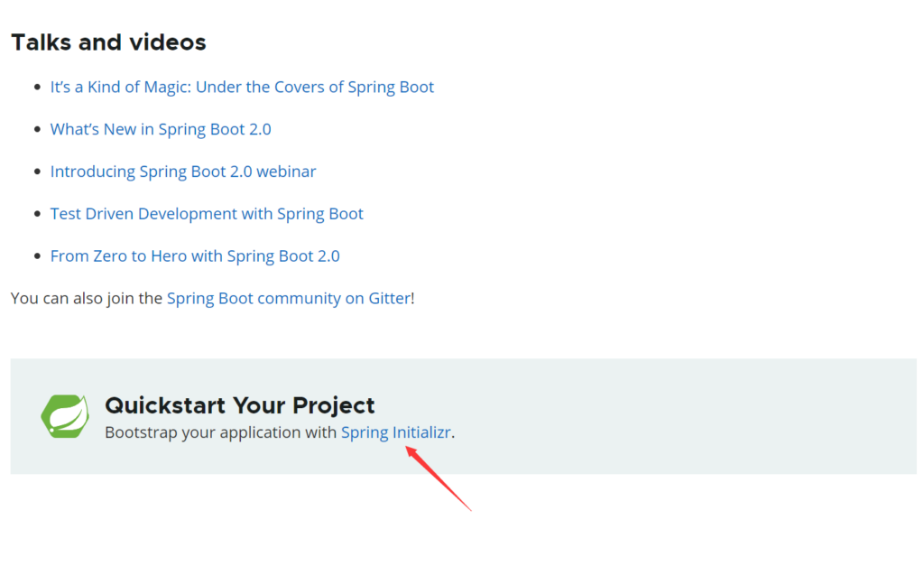Viewport: 924px width, 566px height.
Task: Visit Spring Boot community on Gitter link
Action: click(288, 298)
